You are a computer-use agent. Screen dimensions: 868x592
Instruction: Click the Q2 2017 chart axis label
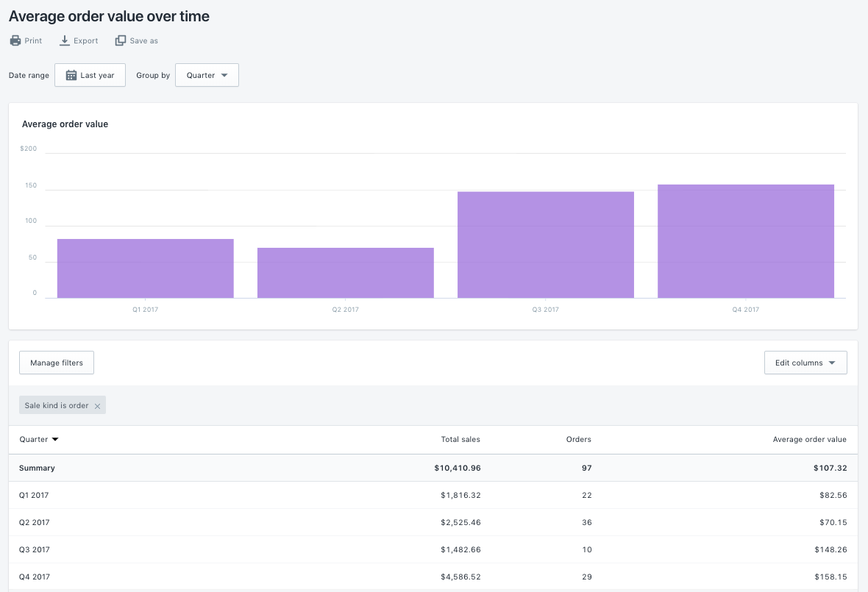pyautogui.click(x=346, y=310)
